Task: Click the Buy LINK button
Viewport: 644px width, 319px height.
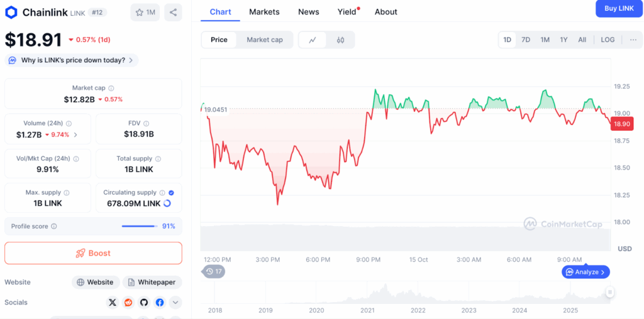Action: (619, 8)
